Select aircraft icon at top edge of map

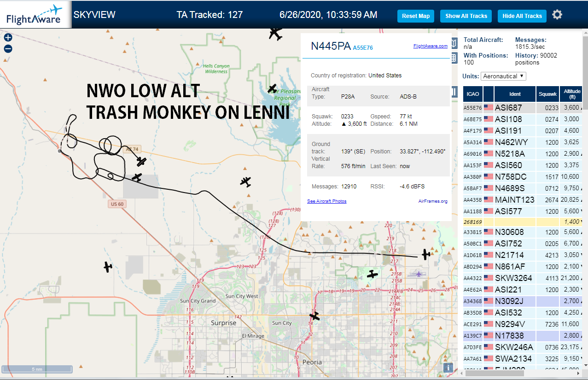pos(275,34)
